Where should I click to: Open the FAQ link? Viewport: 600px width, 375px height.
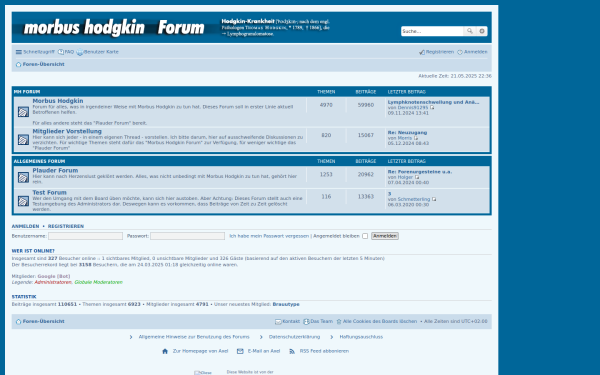(66, 52)
